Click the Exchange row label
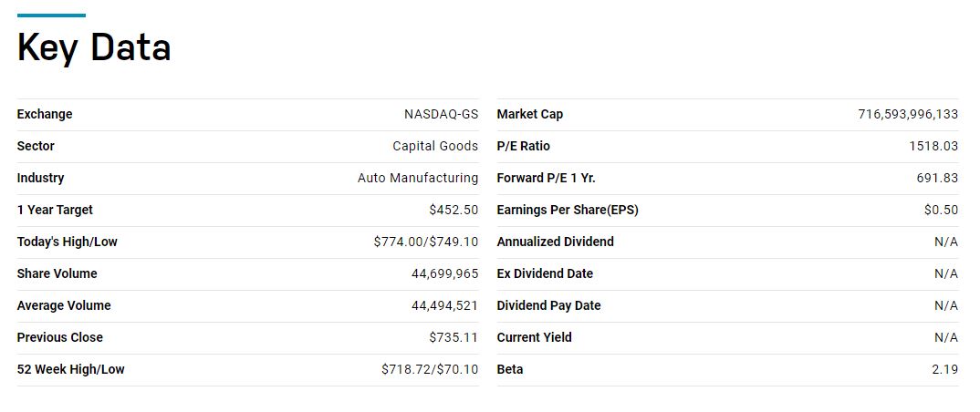The width and height of the screenshot is (980, 412). click(x=45, y=115)
